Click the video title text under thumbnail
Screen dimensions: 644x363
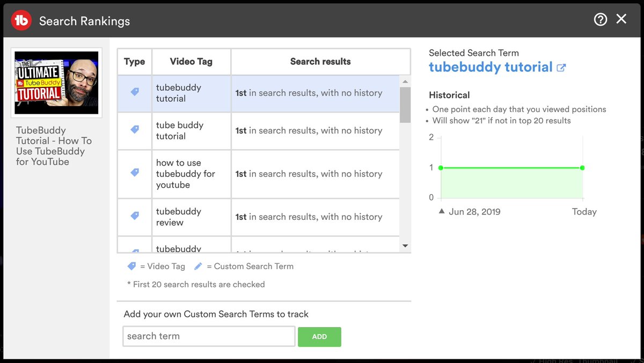pos(54,146)
